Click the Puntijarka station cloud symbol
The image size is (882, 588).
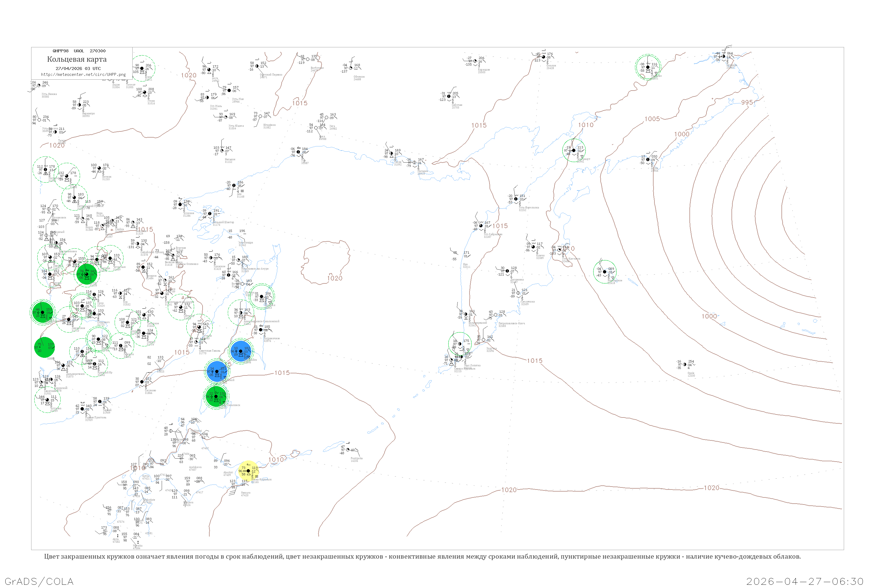(348, 450)
